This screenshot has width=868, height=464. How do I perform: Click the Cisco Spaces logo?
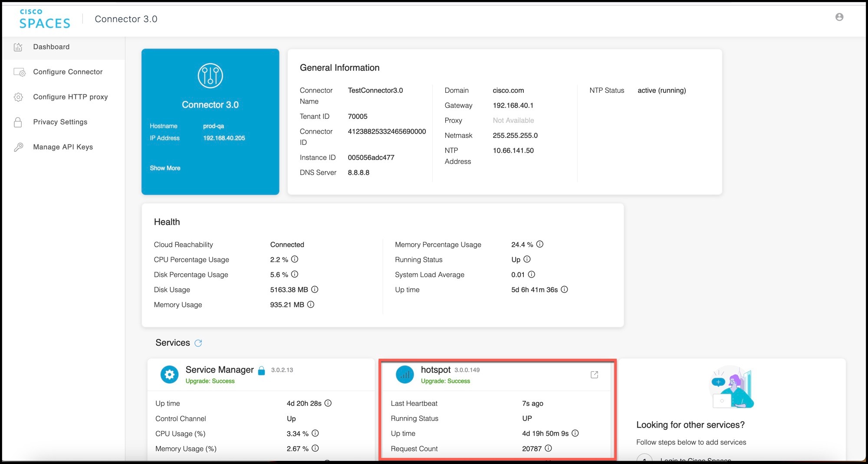(x=44, y=19)
